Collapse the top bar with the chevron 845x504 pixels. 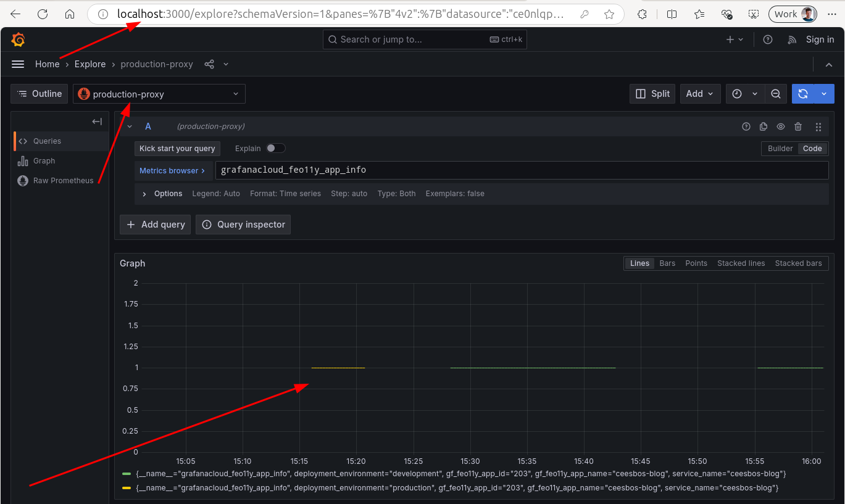coord(829,65)
